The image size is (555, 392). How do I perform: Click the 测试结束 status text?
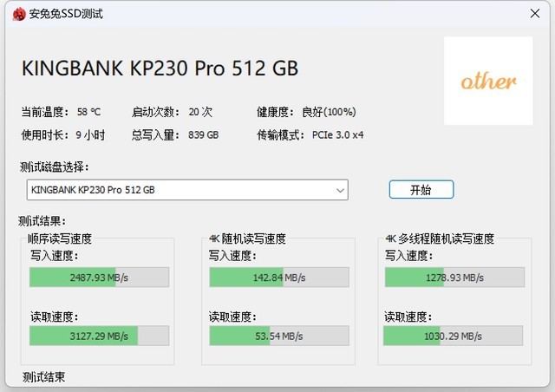44,377
